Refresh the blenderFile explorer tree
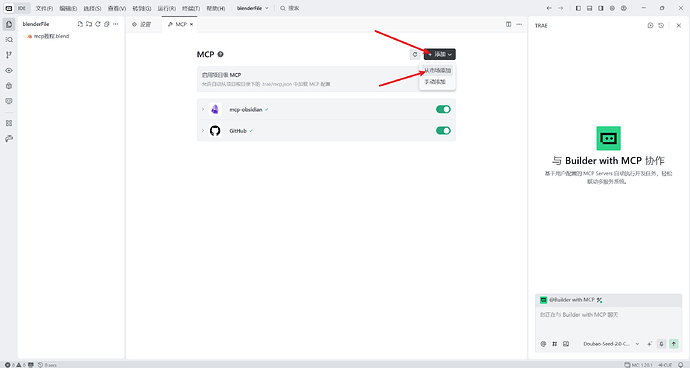 click(98, 24)
